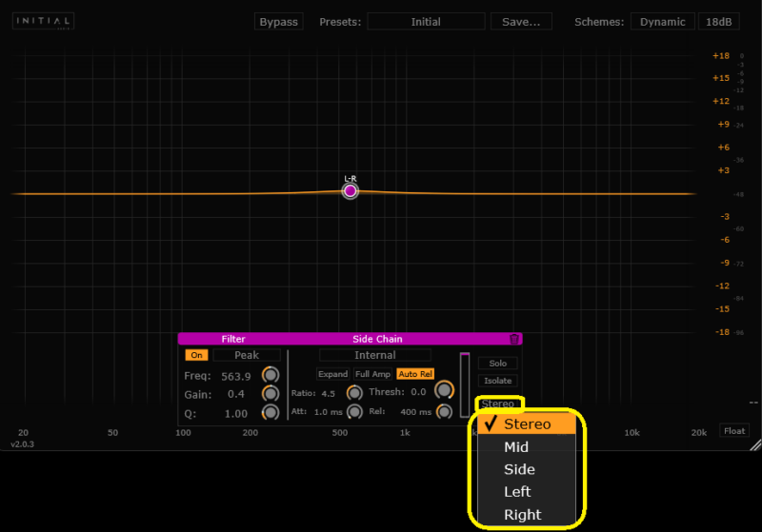Delete the band using the trash icon
The image size is (762, 532).
tap(514, 339)
